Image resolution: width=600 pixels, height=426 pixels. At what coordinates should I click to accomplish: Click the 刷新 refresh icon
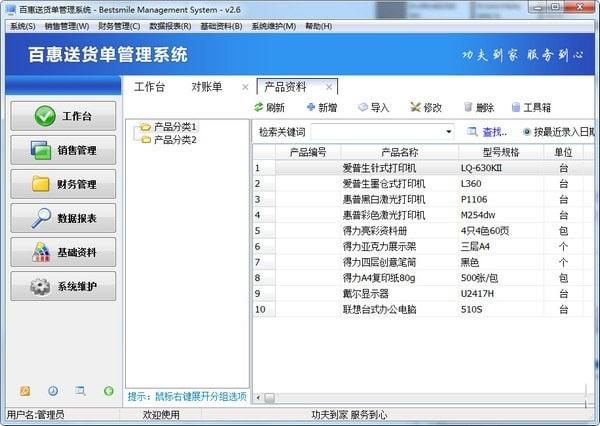pyautogui.click(x=259, y=108)
